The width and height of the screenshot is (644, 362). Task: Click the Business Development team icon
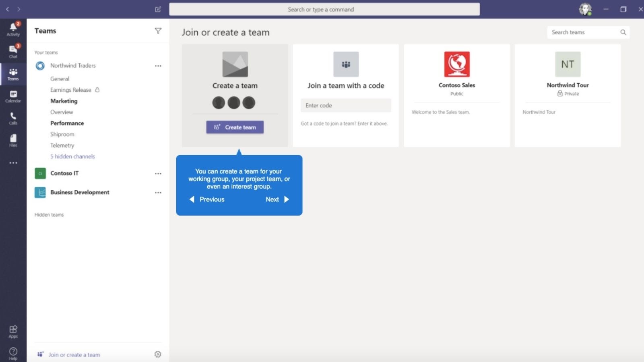40,192
